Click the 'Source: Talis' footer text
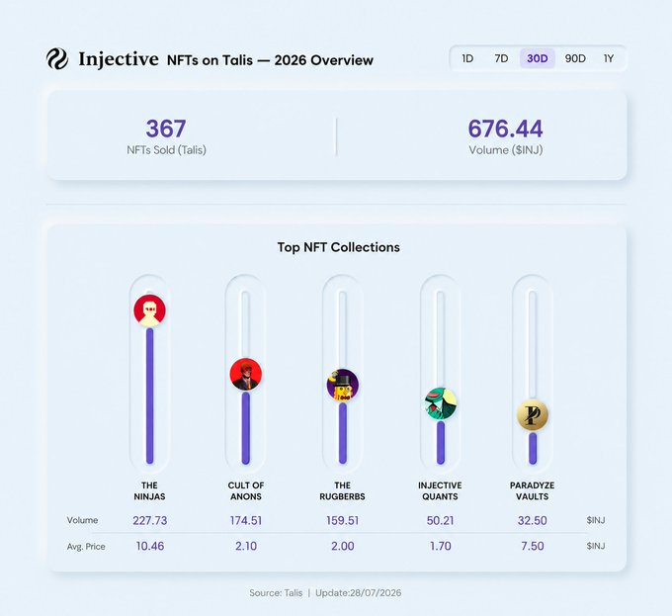 276,593
